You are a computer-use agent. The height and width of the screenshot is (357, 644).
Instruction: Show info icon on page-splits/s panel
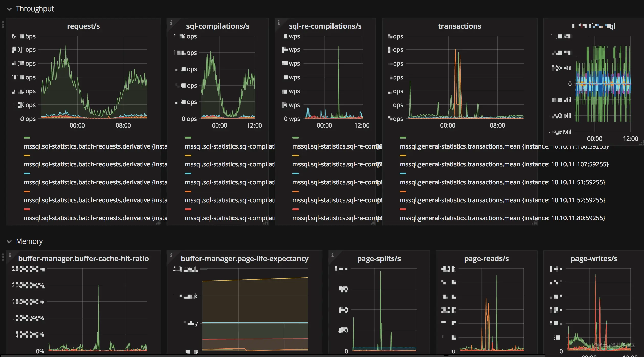point(332,255)
